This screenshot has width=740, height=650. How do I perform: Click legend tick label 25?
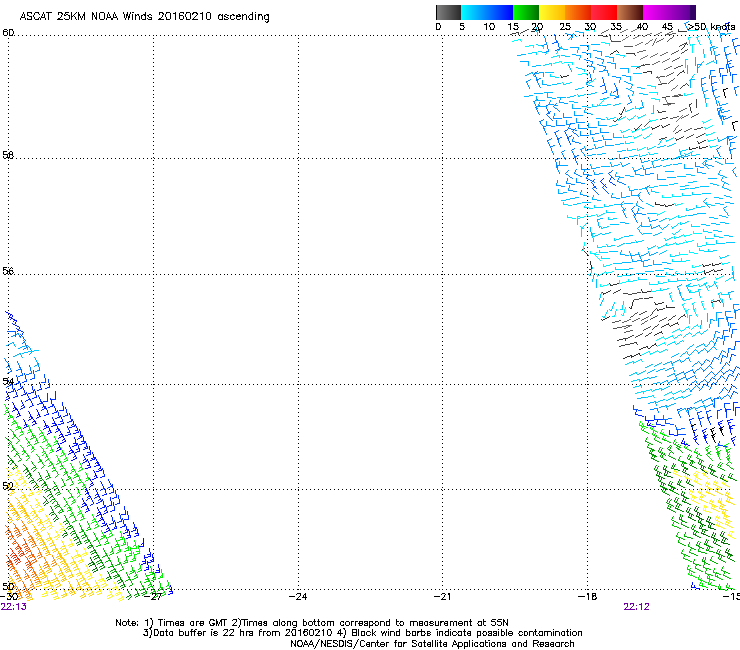click(565, 27)
